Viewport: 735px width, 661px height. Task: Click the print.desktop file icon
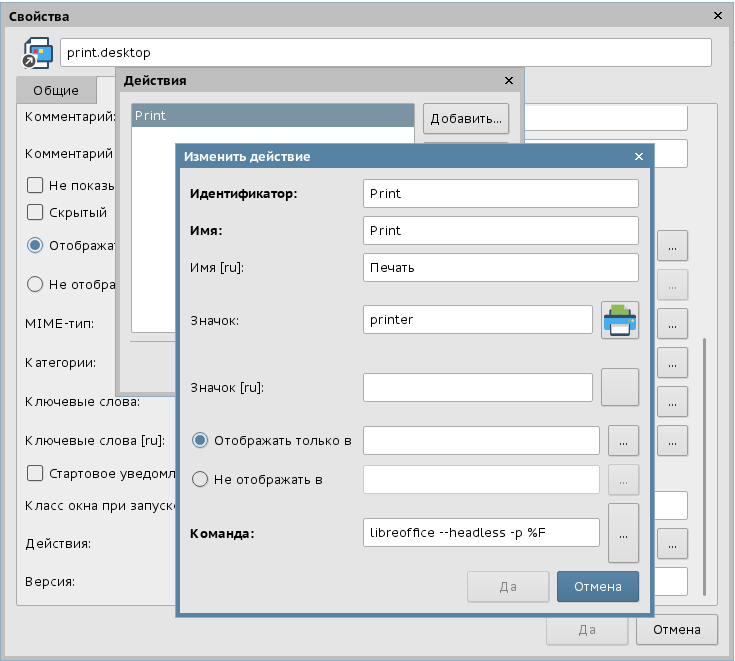(x=37, y=53)
